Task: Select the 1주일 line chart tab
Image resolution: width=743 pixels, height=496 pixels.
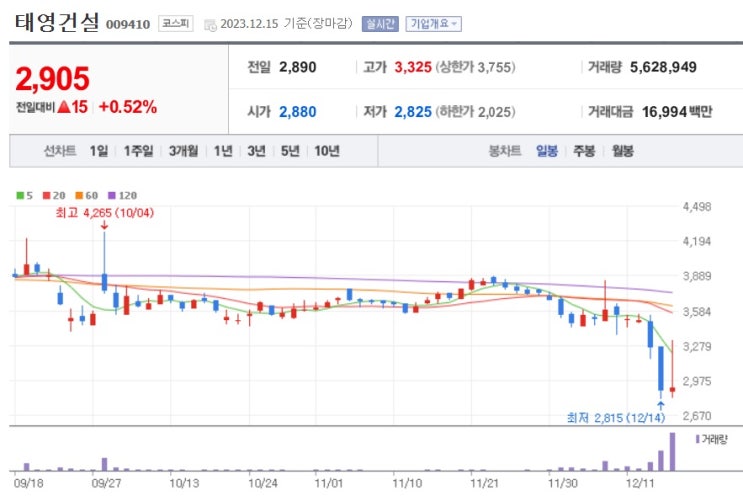Action: point(138,151)
